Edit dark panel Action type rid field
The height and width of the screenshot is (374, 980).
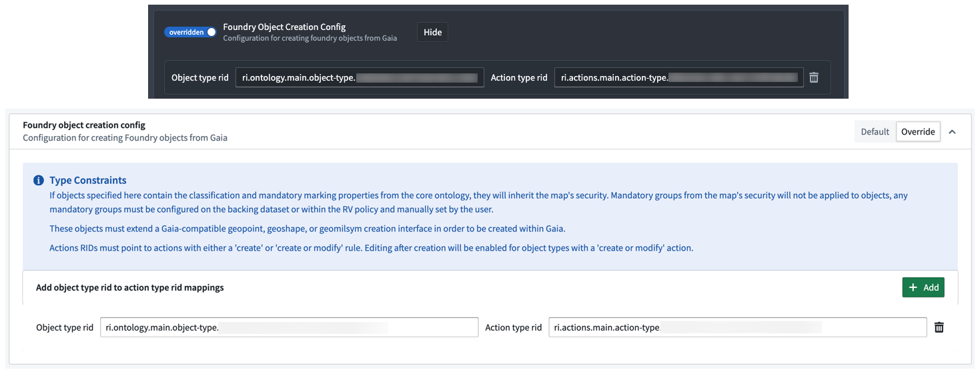coord(679,77)
